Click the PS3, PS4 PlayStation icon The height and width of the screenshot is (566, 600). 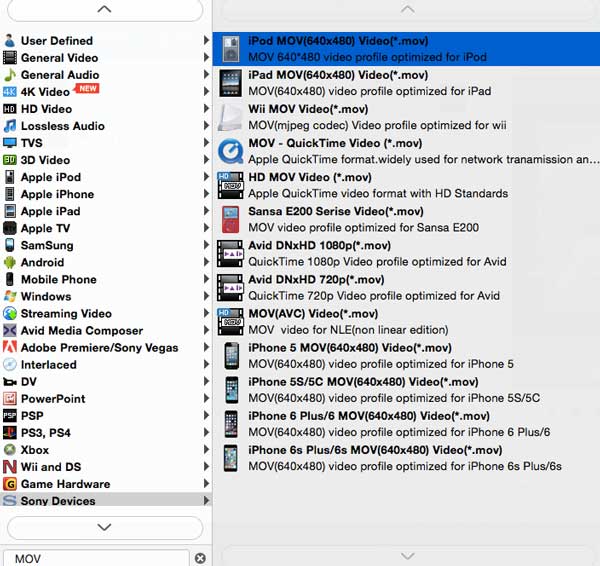(x=10, y=432)
